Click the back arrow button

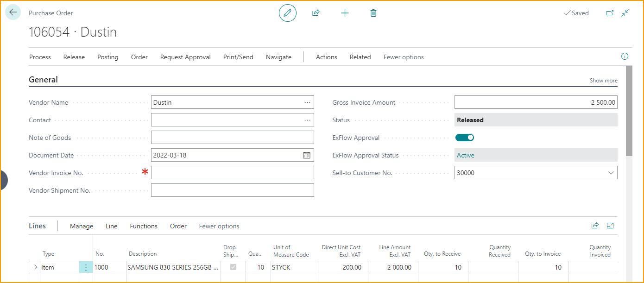pos(13,13)
